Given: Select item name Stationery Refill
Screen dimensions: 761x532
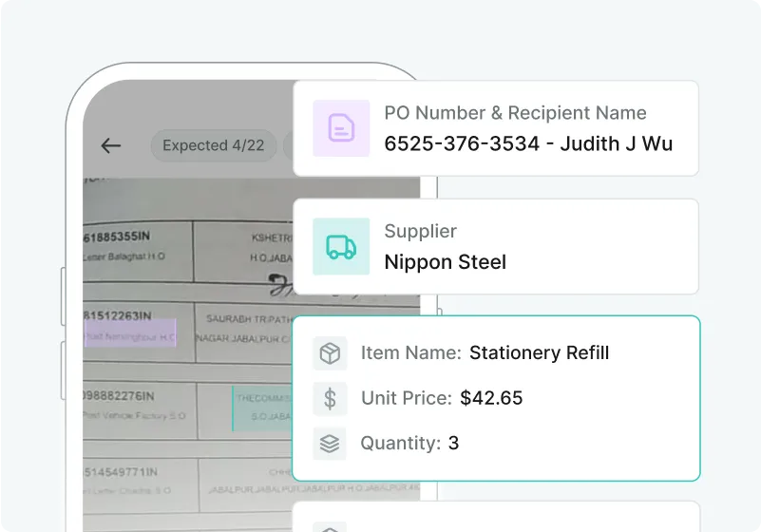Looking at the screenshot, I should [x=539, y=352].
